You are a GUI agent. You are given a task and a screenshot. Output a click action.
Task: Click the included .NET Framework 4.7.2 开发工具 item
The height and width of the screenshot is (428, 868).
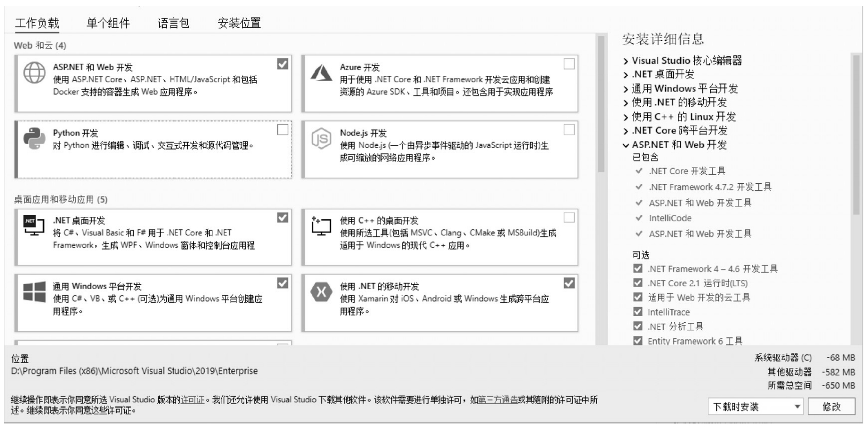click(710, 187)
